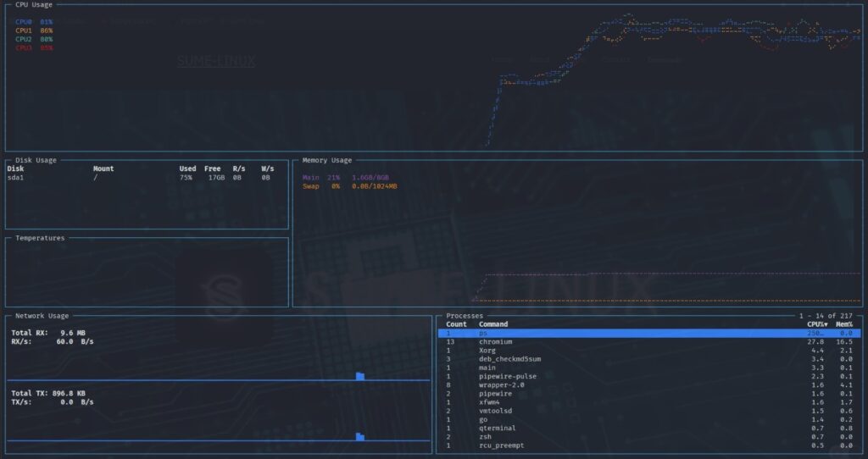Sort processes by the CPU% column header

click(818, 324)
